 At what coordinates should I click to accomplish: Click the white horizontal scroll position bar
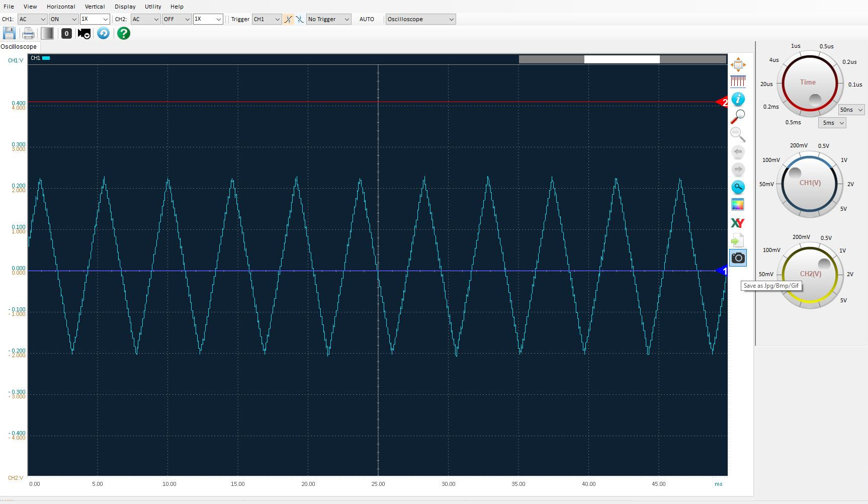[x=622, y=59]
